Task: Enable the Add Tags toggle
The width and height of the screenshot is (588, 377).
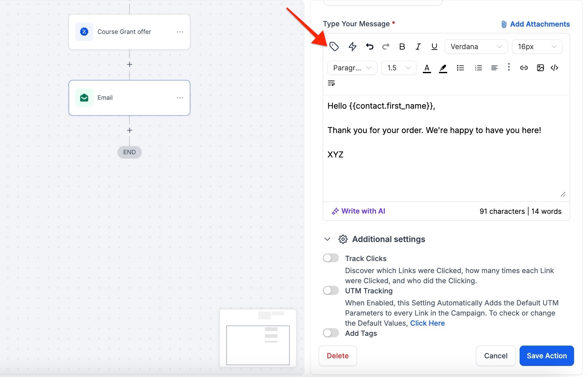Action: pos(331,333)
